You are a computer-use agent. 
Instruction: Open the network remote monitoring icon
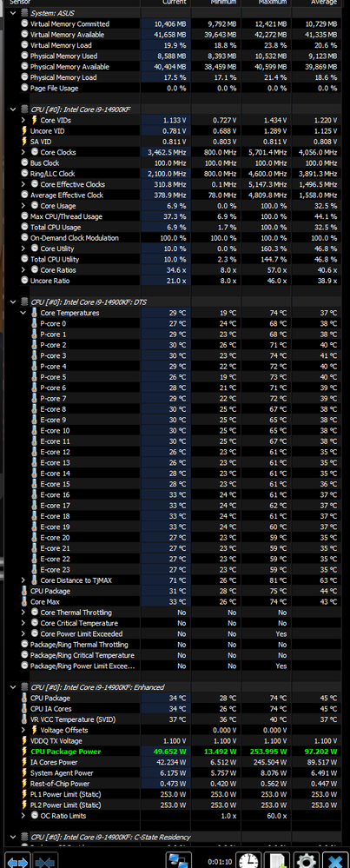pyautogui.click(x=179, y=861)
